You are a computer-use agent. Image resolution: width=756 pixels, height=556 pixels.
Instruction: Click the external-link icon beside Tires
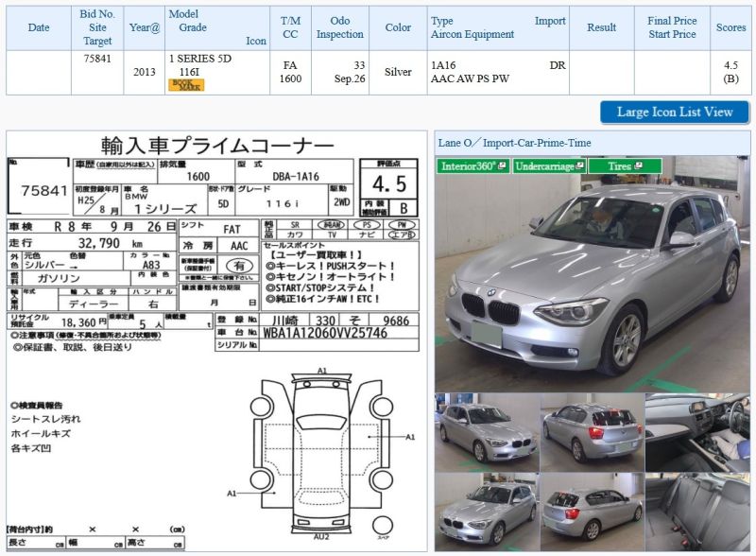[639, 165]
